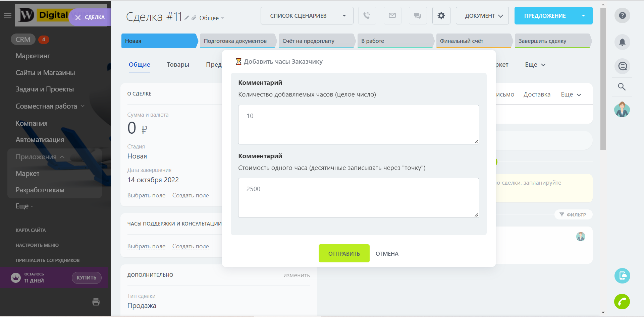Click the blue documents round icon

tap(622, 276)
